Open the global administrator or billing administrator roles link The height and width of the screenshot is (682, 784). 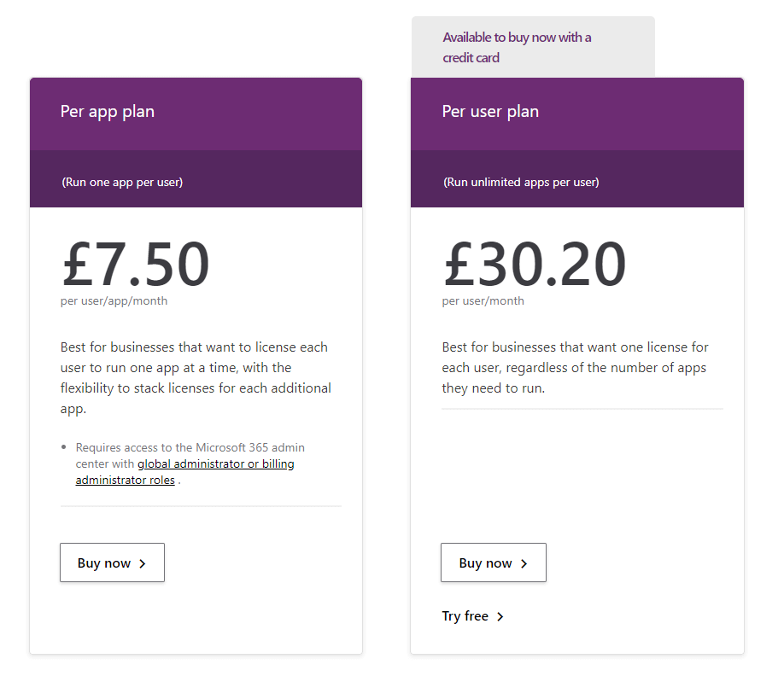215,464
